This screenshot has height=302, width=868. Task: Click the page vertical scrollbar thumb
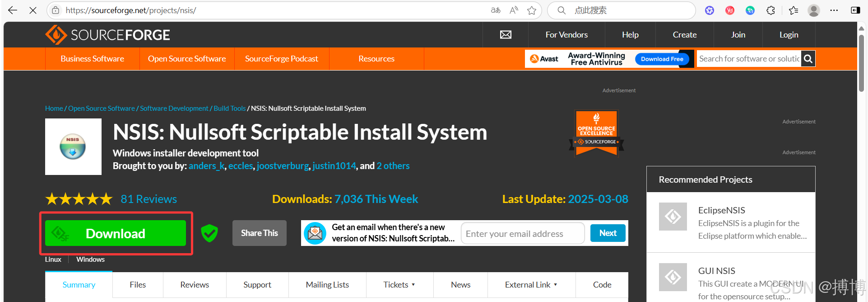861,62
